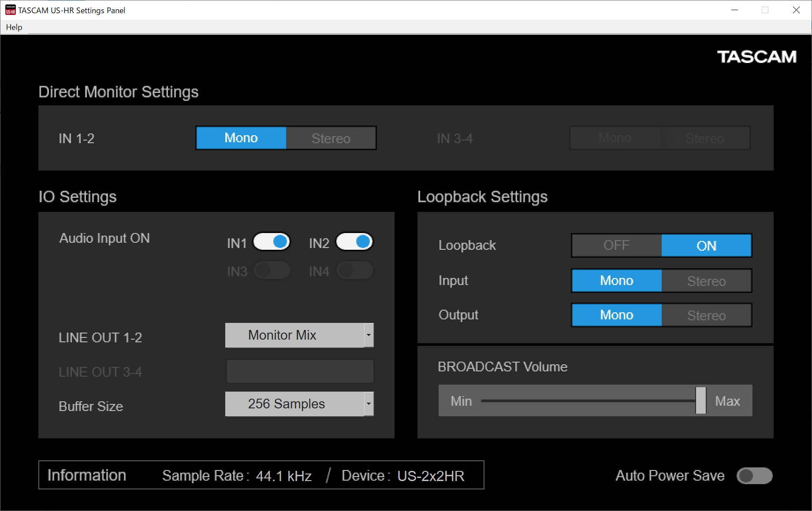Click the LINE OUT 1-2 dropdown arrow
The image size is (812, 511).
pos(369,335)
